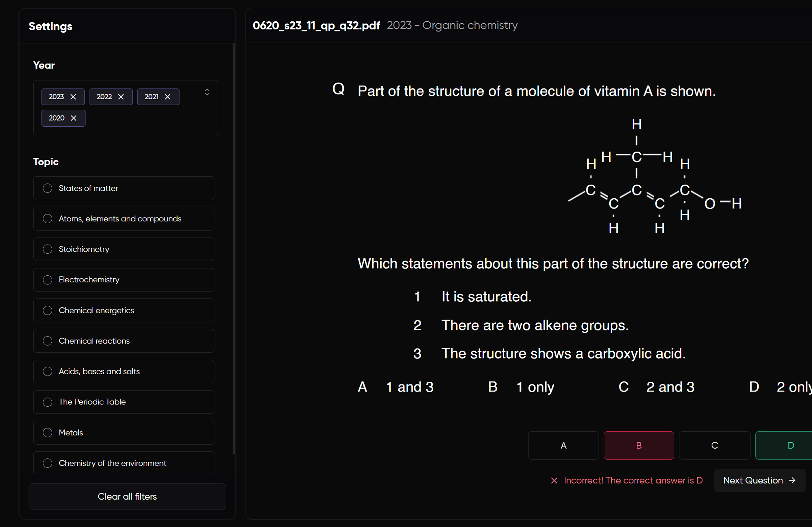The width and height of the screenshot is (812, 527).
Task: Remove the 2023 year filter
Action: [73, 97]
